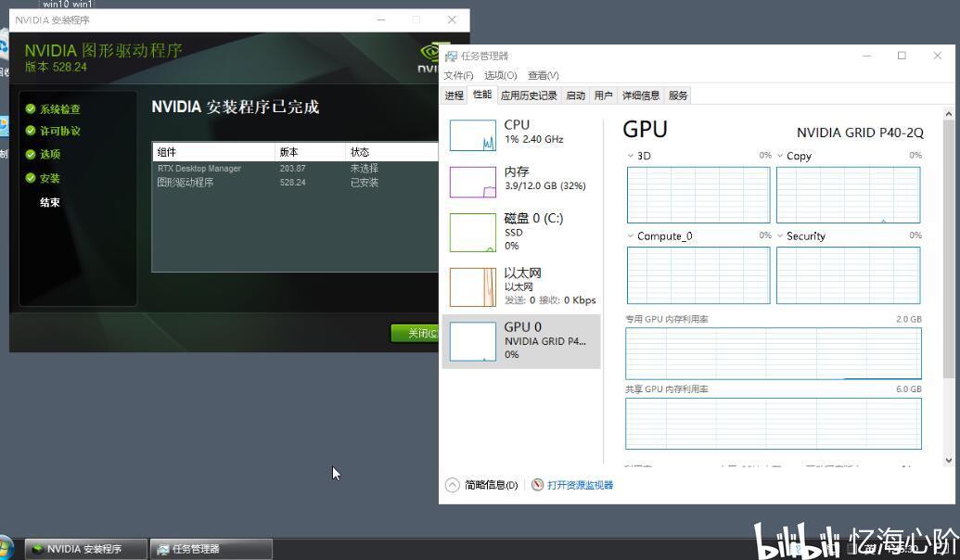Switch to the 服务 tab
This screenshot has height=560, width=960.
tap(678, 95)
